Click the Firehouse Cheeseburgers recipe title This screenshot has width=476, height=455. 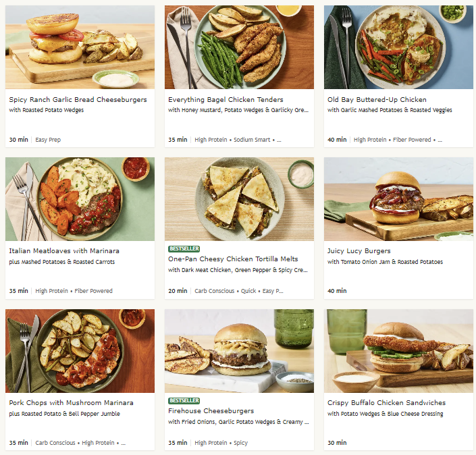coord(211,410)
